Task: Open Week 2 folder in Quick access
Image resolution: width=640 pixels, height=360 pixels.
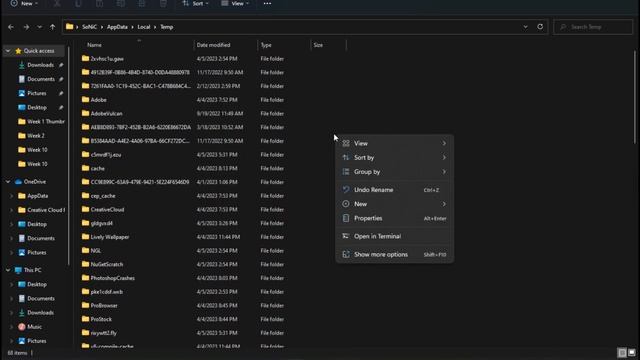Action: click(x=36, y=136)
